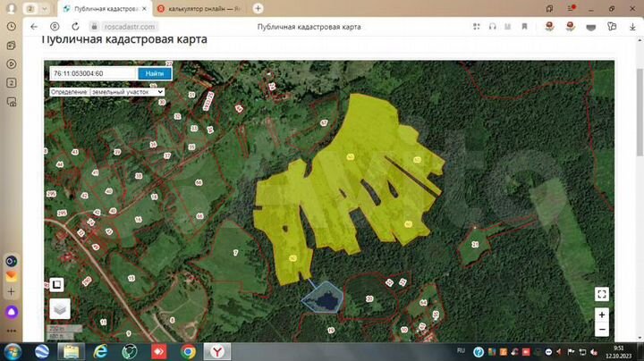This screenshot has width=644, height=361.
Task: Select parcel labeled 7 on map
Action: tap(235, 253)
